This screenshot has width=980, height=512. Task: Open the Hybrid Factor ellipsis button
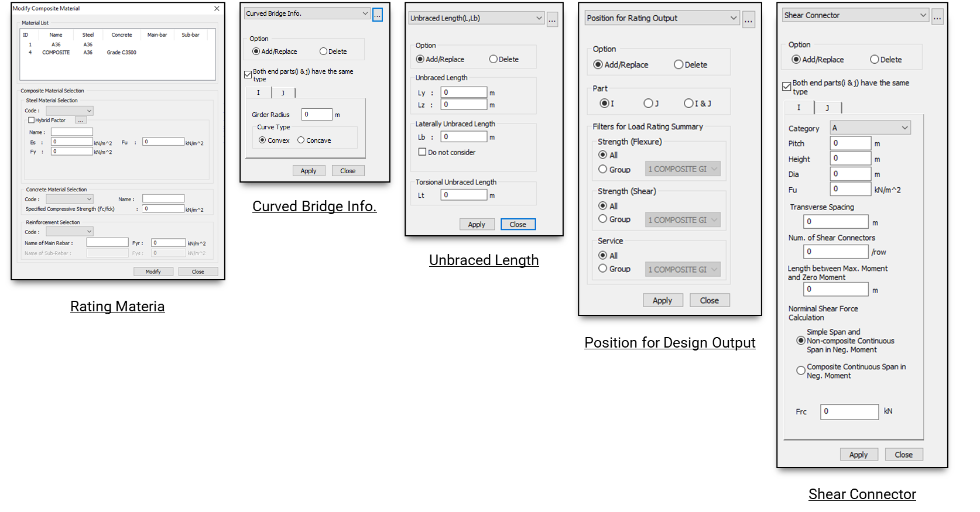(x=81, y=121)
